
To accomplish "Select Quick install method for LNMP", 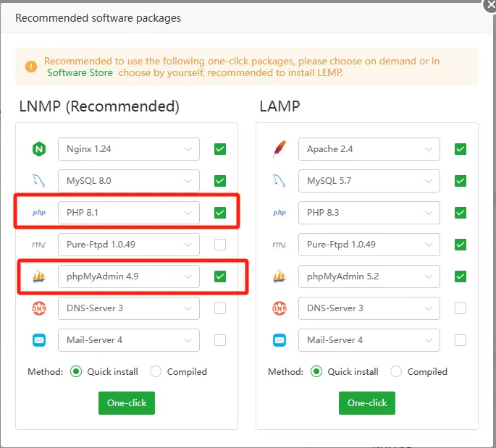I will click(x=76, y=371).
